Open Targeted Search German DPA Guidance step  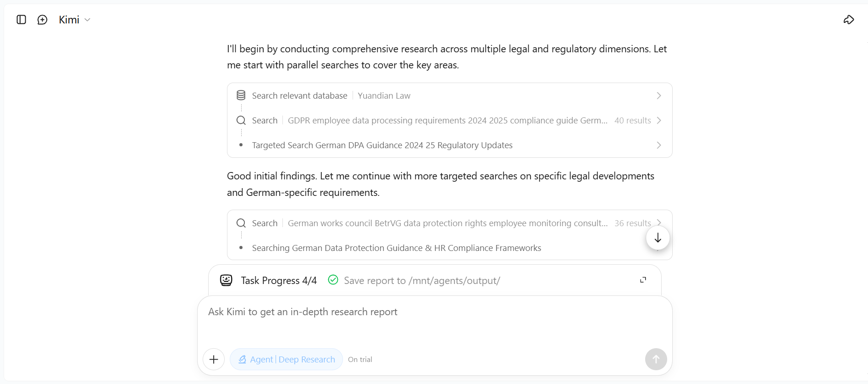pos(382,145)
